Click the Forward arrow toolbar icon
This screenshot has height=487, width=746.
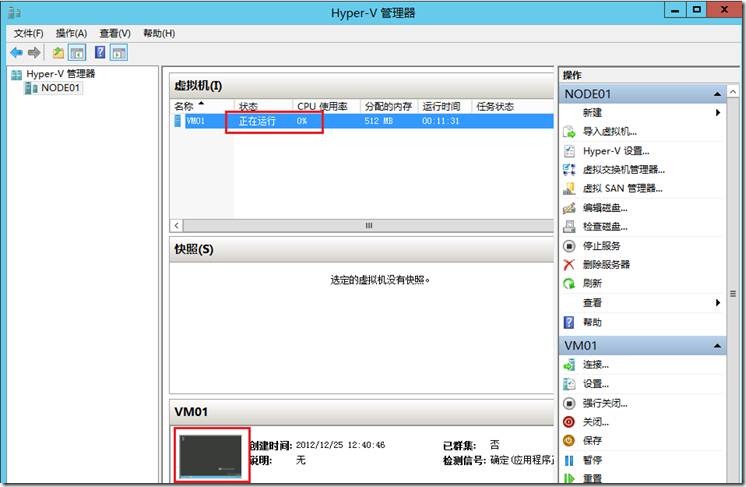coord(34,52)
